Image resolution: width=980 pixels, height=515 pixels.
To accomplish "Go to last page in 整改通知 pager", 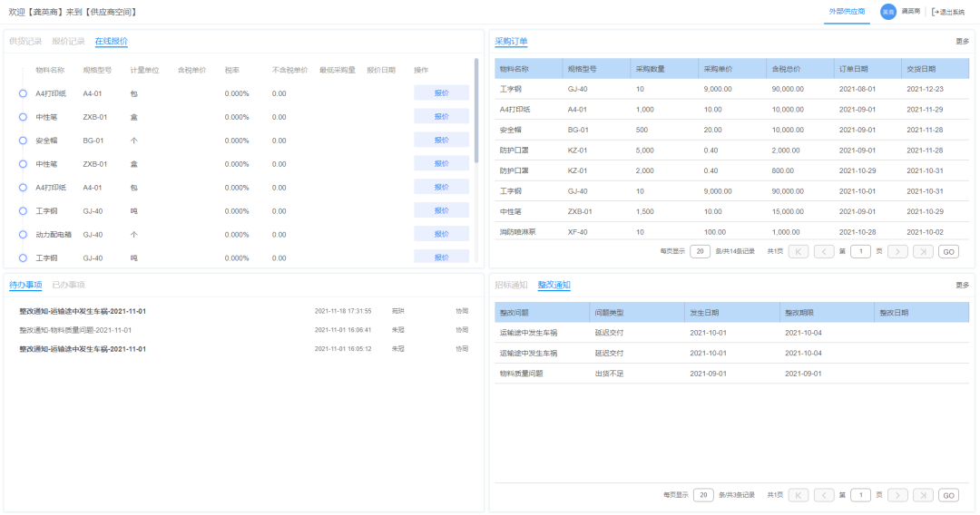I will pyautogui.click(x=923, y=495).
